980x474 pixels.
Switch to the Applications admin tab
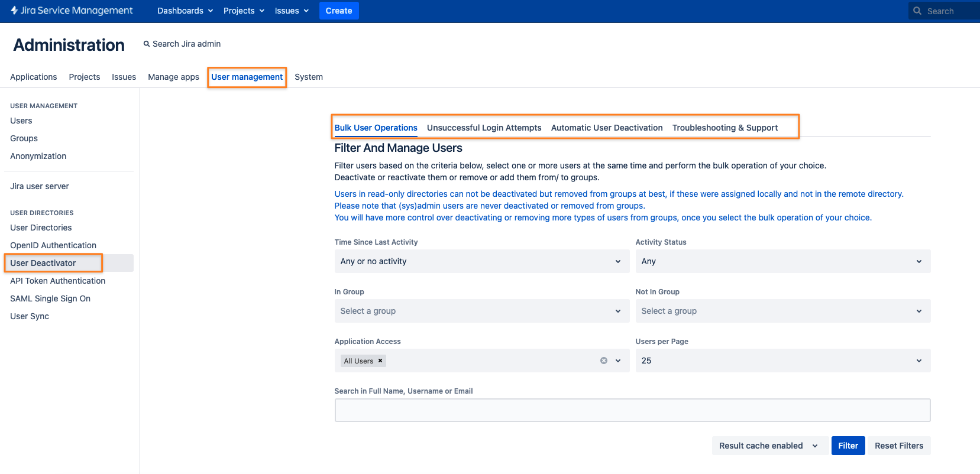click(x=34, y=77)
